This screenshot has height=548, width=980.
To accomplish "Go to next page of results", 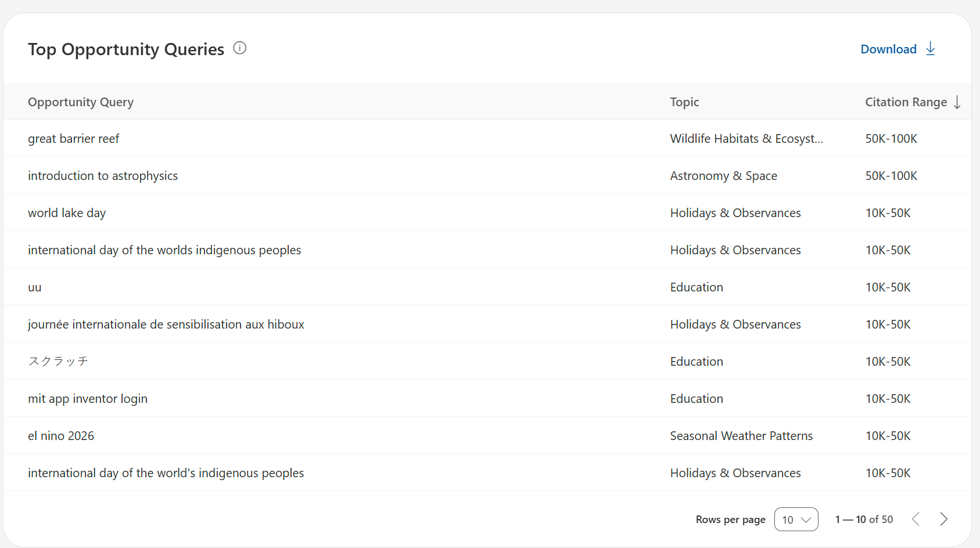I will [943, 519].
